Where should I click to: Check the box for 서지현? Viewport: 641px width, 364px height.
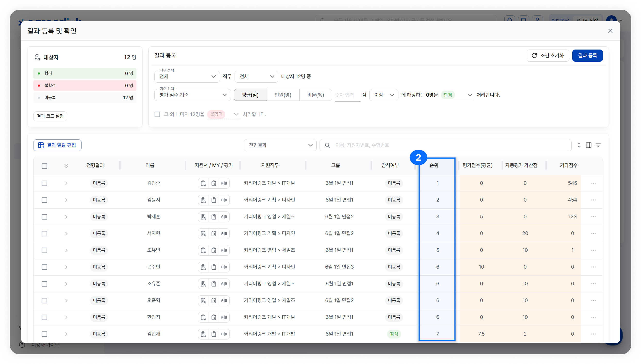click(x=44, y=234)
